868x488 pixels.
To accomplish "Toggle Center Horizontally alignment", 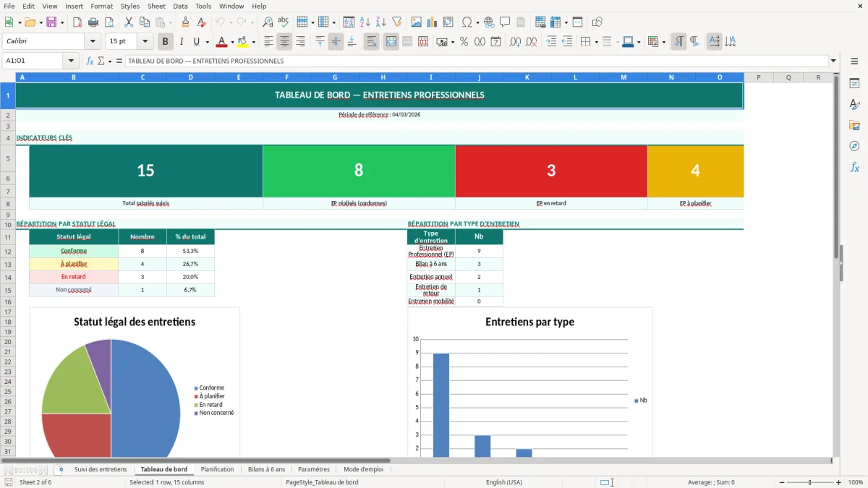I will pos(284,42).
